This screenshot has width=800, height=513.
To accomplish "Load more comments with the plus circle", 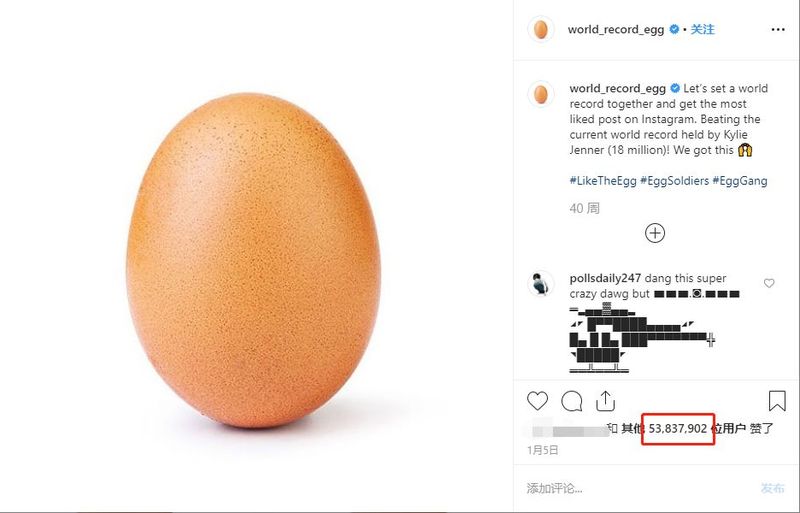I will tap(655, 233).
